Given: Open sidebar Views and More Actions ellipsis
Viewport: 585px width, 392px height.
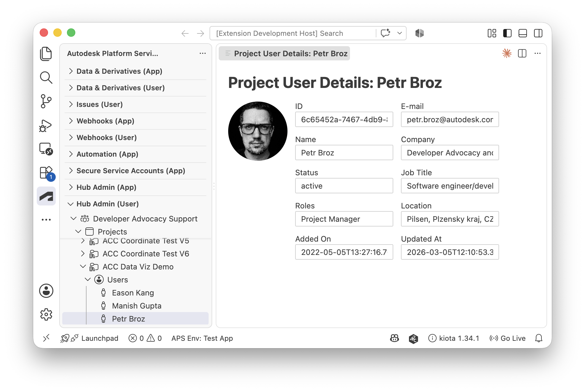Looking at the screenshot, I should tap(203, 53).
